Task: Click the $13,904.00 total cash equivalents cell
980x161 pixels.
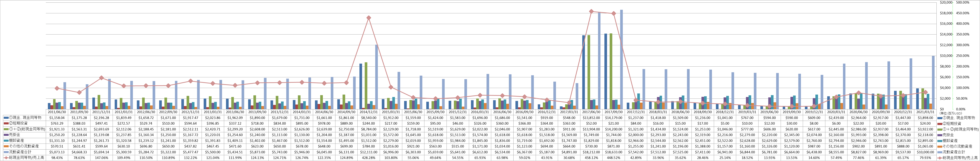Action: click(x=591, y=129)
